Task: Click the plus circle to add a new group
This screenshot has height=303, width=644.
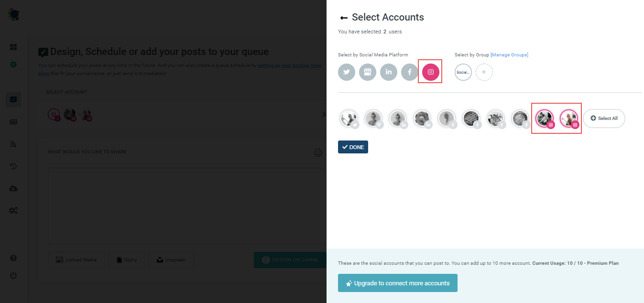Action: pos(484,72)
